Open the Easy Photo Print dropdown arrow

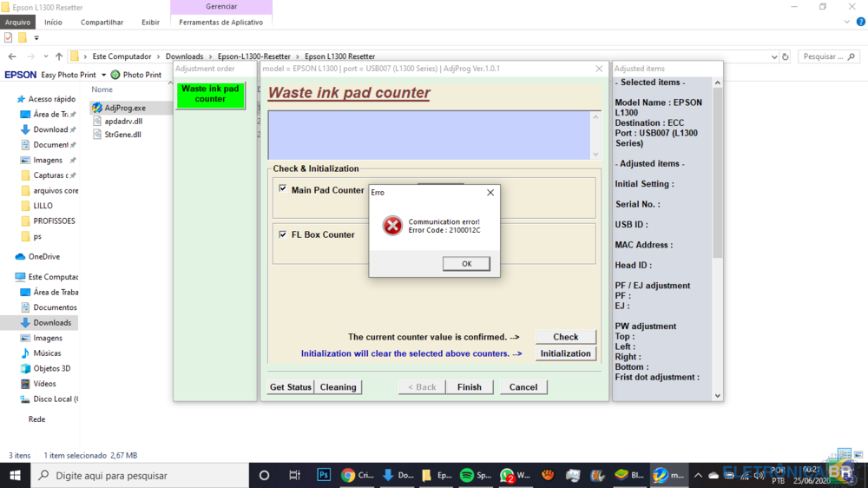pyautogui.click(x=103, y=75)
